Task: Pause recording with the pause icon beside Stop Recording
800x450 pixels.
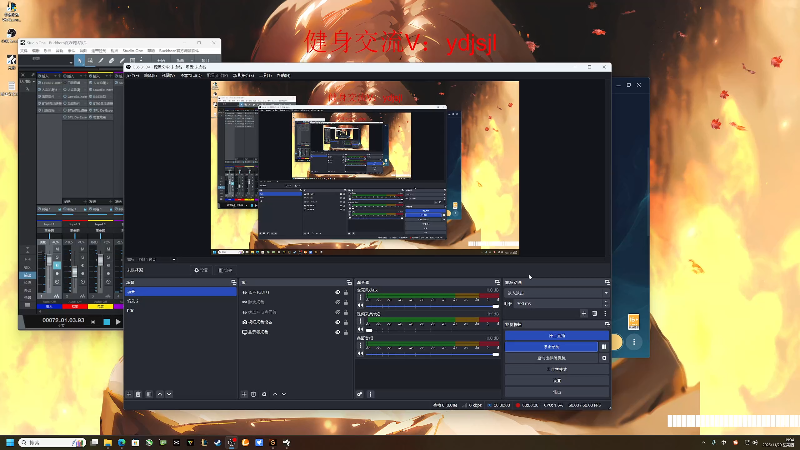Action: click(x=604, y=347)
